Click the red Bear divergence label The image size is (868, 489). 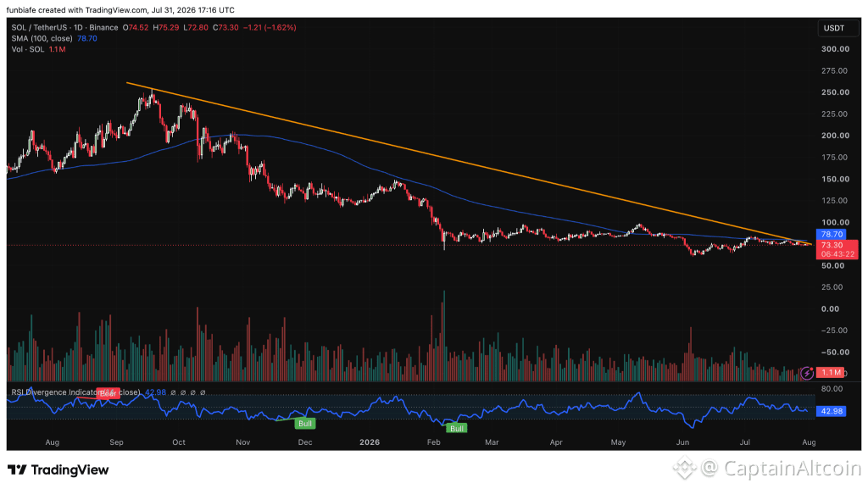point(108,394)
